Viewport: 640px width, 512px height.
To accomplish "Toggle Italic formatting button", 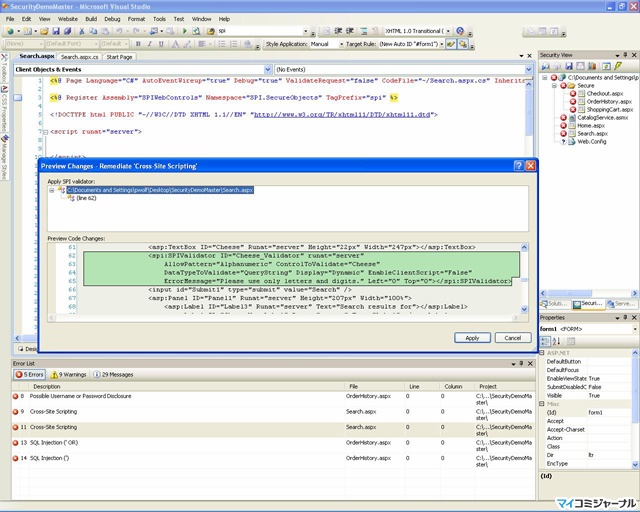I will tap(149, 44).
